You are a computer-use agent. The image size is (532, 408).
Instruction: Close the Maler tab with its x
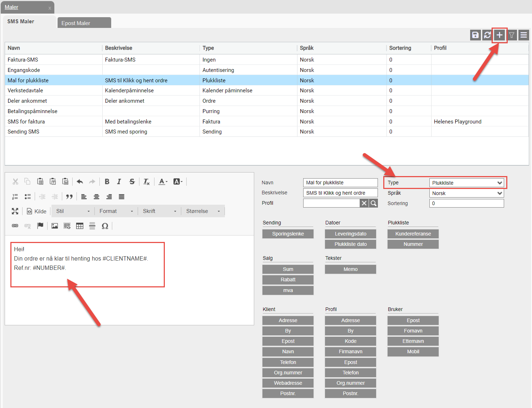click(50, 8)
